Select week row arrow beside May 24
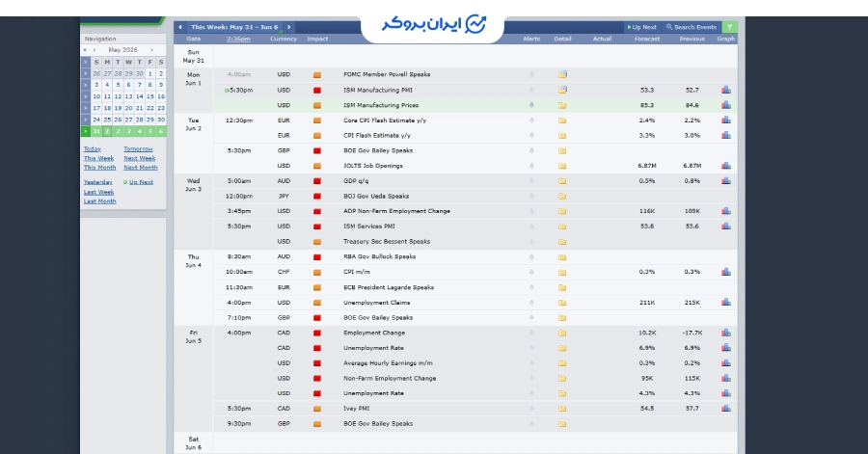This screenshot has height=454, width=868. [85, 120]
